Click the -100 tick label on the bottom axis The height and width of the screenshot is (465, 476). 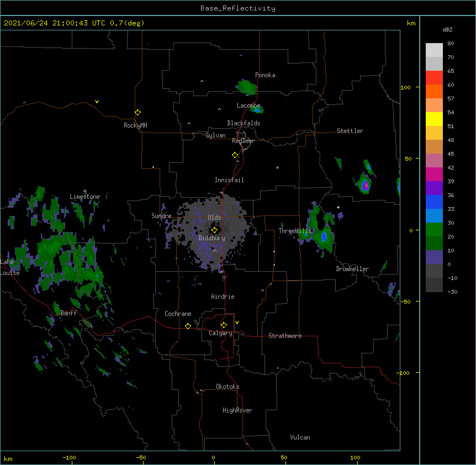coord(69,458)
